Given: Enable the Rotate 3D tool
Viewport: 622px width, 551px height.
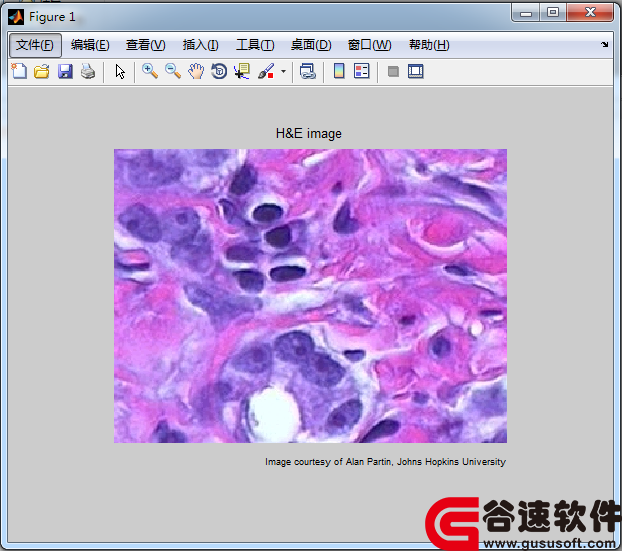Looking at the screenshot, I should (x=219, y=71).
